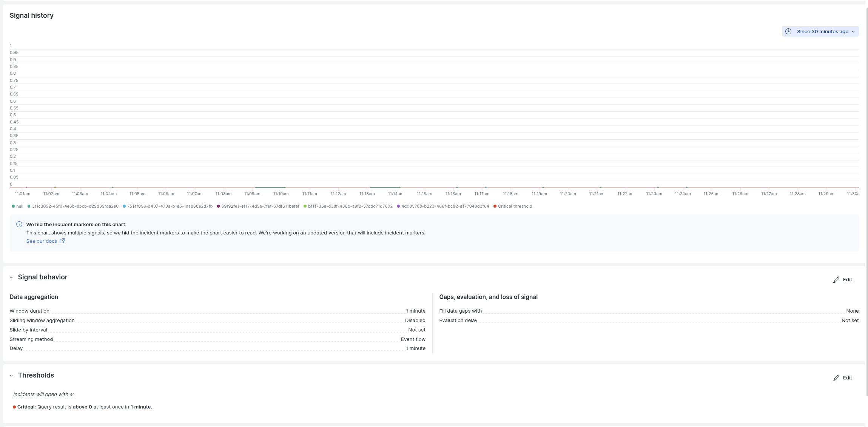Edit the Thresholds settings
The width and height of the screenshot is (868, 427).
(x=843, y=378)
